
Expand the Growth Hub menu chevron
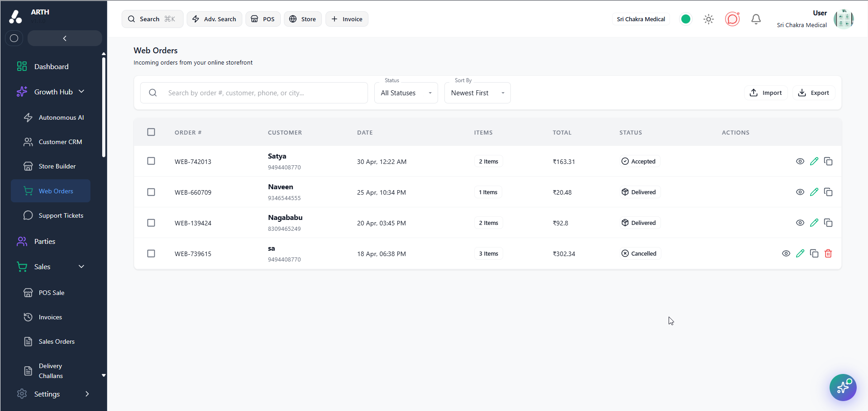pos(81,91)
